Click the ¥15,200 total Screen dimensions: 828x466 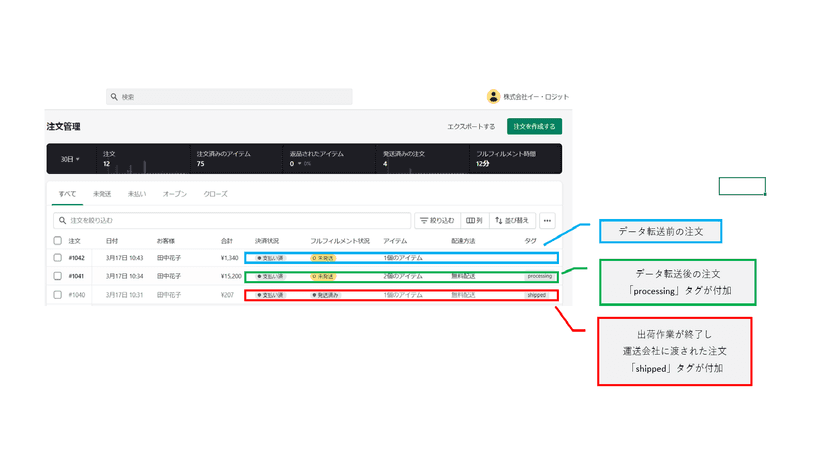[x=231, y=276]
